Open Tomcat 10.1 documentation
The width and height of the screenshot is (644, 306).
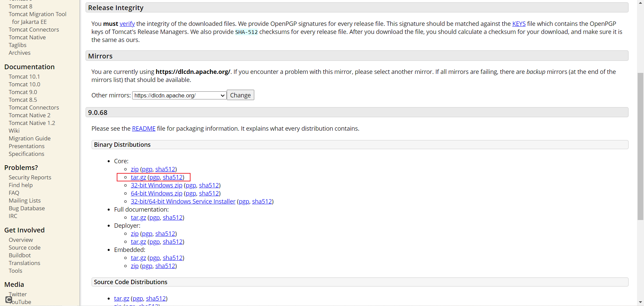tap(24, 77)
